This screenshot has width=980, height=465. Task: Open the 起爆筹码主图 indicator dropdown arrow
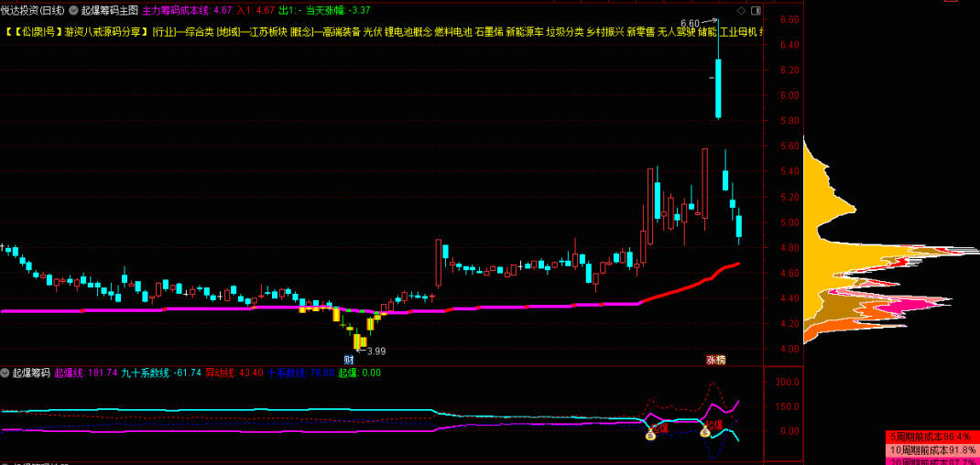(x=74, y=11)
